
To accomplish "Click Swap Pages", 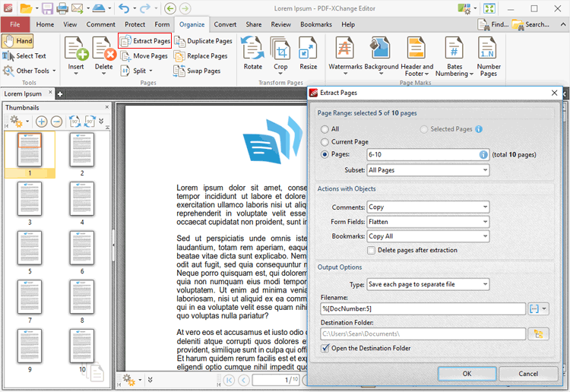I will (x=197, y=71).
